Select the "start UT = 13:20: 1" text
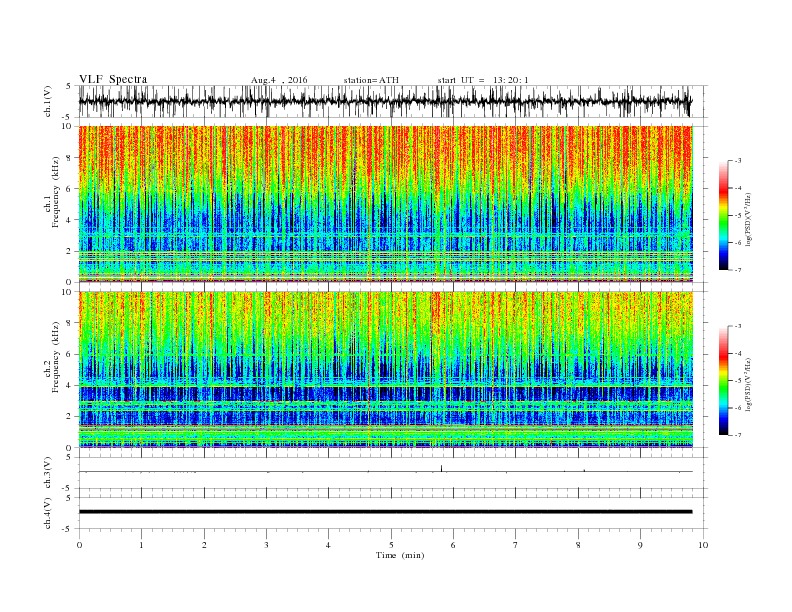Screen dimensions: 792x612 pos(483,80)
